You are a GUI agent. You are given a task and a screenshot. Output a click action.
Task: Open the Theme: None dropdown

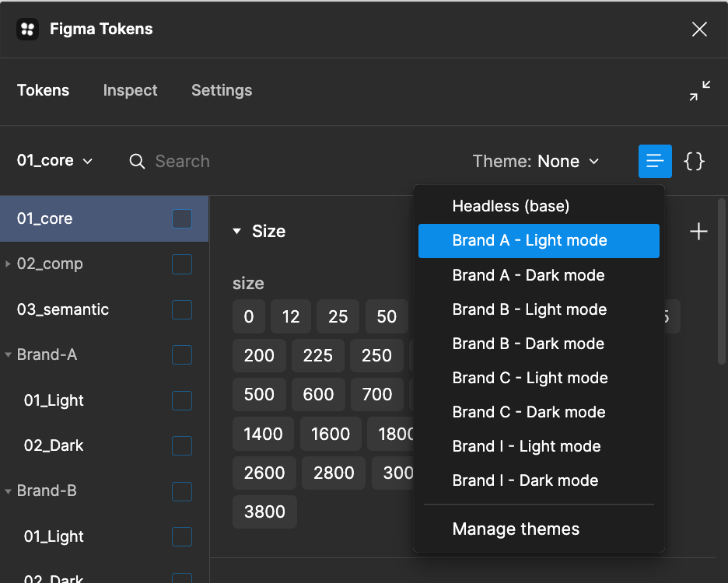point(536,162)
